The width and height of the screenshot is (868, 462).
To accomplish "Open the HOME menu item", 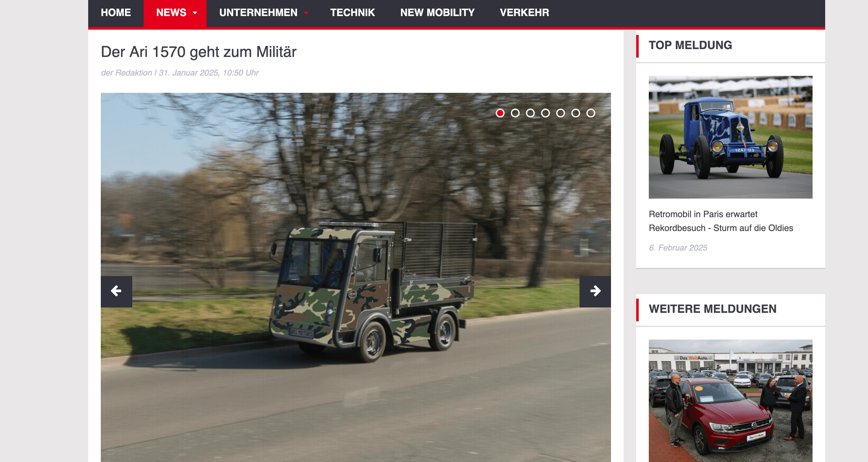I will (116, 13).
